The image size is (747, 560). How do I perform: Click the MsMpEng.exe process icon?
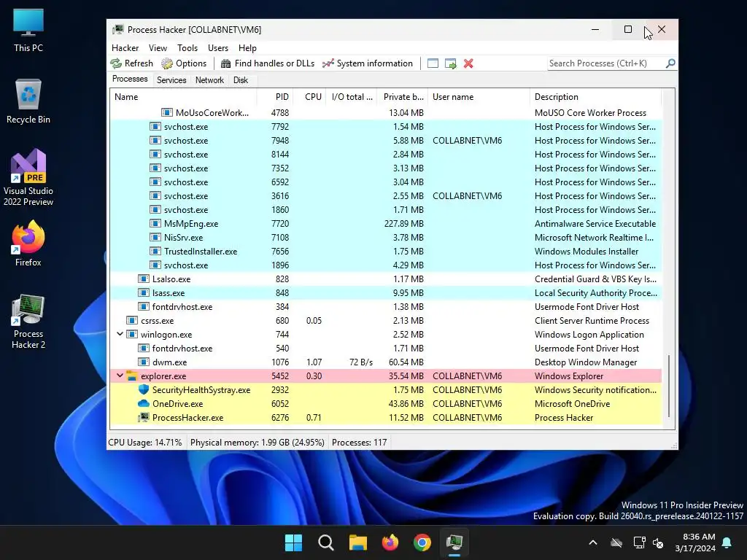155,223
